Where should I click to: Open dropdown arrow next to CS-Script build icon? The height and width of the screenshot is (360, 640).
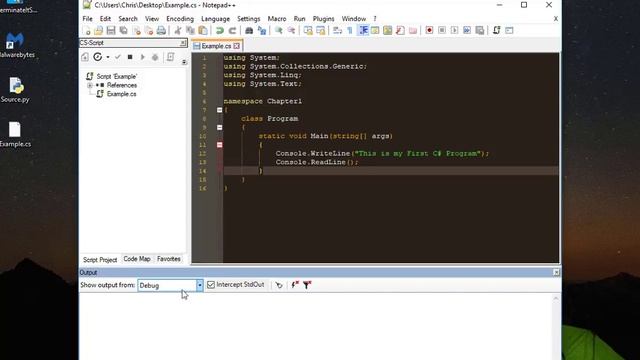[x=108, y=57]
